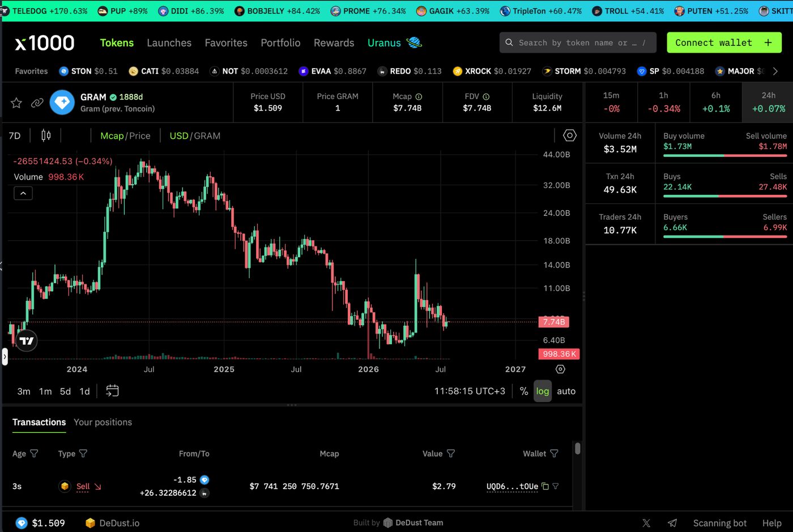Open the 11:58:15 UTC+3 timezone menu
Image resolution: width=793 pixels, height=532 pixels.
470,391
